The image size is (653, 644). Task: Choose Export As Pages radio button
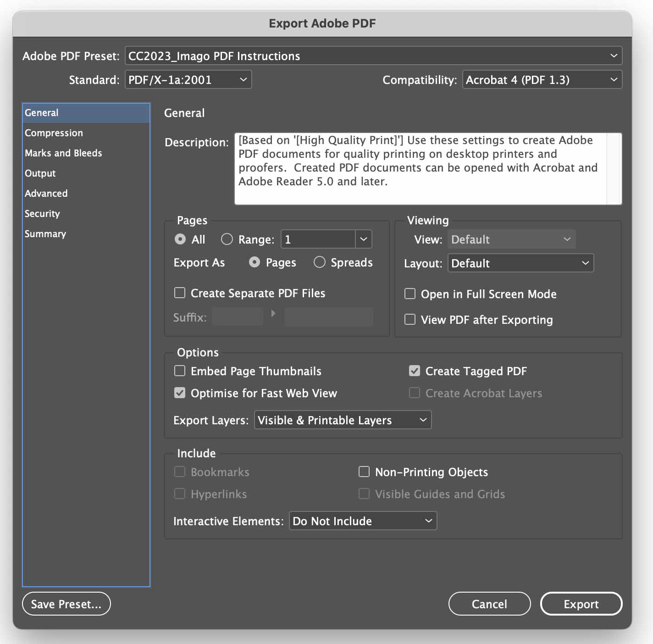coord(255,262)
